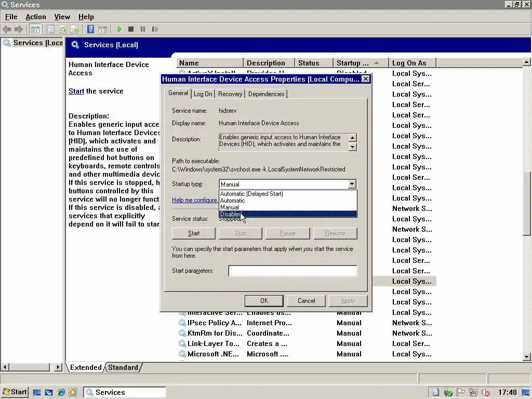Select the Link-Layer Topology service row
The height and width of the screenshot is (399, 532).
pos(307,344)
